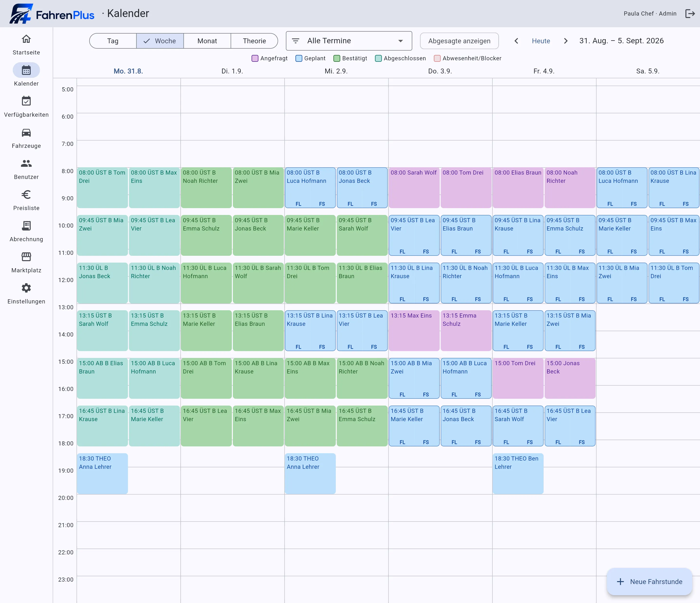Viewport: 700px width, 603px height.
Task: Click the logout icon next to Admin
Action: (x=690, y=14)
